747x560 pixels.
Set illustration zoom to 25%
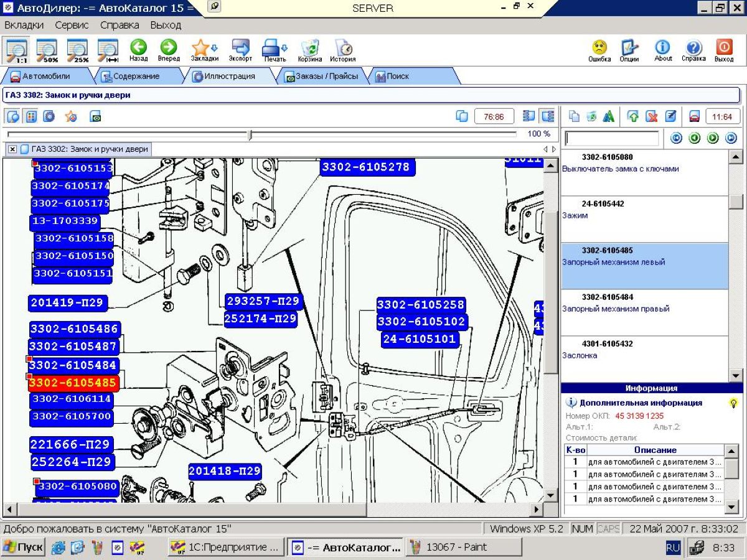point(77,50)
